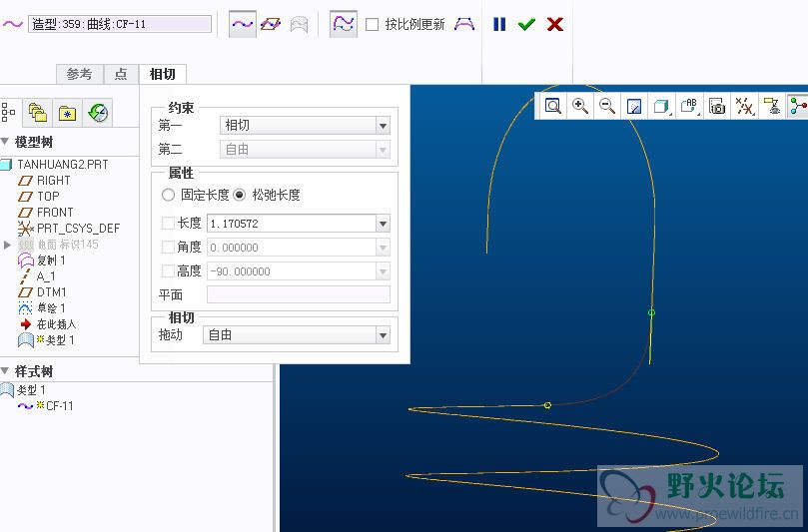The width and height of the screenshot is (808, 532).
Task: Switch to the 点 tab
Action: [x=121, y=74]
